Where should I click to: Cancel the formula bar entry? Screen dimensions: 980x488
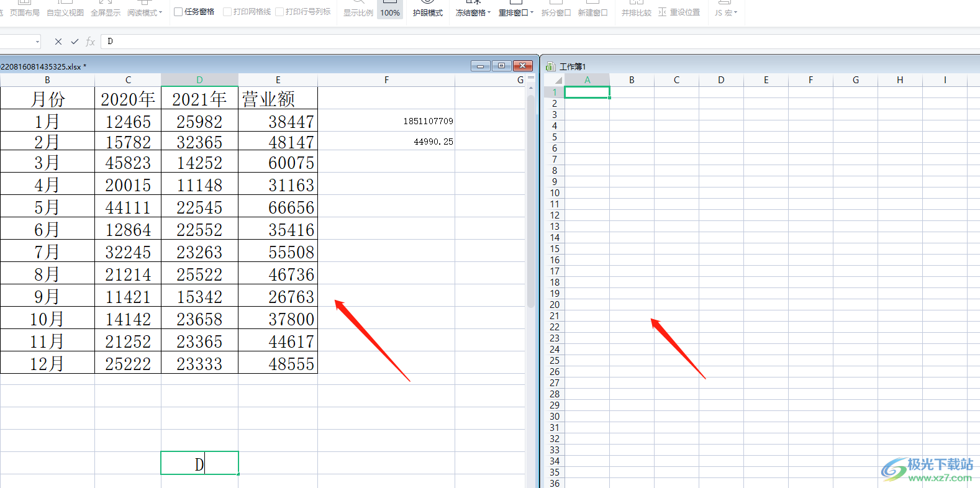tap(58, 42)
